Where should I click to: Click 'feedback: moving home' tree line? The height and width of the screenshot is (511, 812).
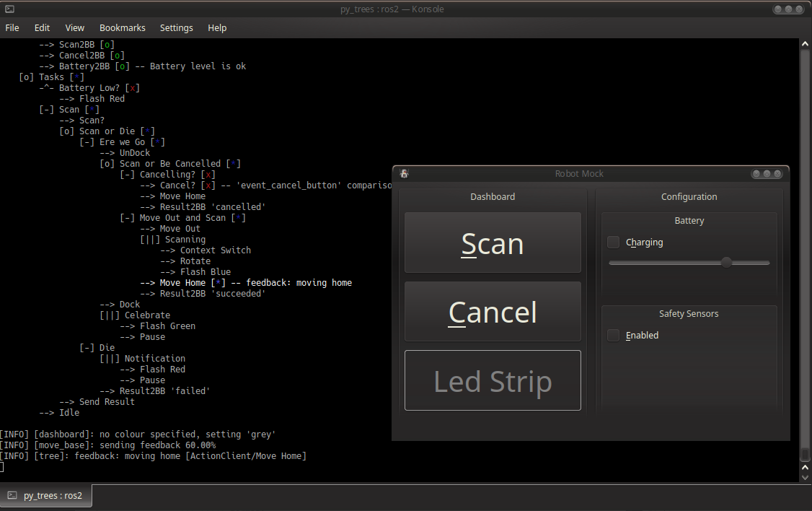pos(246,283)
